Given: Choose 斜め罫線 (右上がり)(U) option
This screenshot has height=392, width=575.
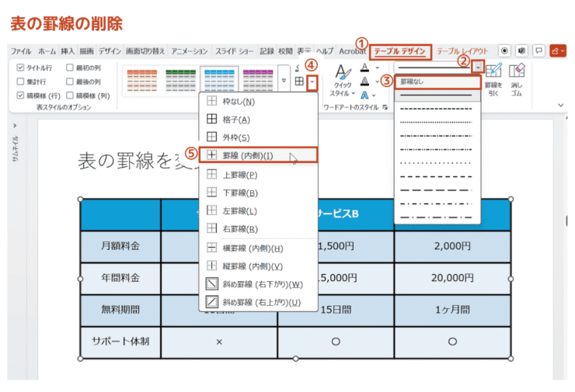Looking at the screenshot, I should click(258, 302).
